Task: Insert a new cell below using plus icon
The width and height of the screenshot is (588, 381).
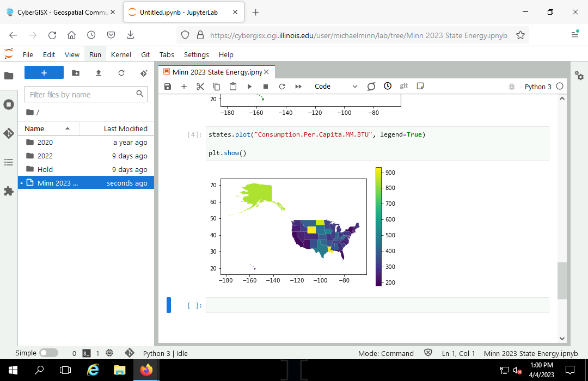Action: tap(184, 87)
